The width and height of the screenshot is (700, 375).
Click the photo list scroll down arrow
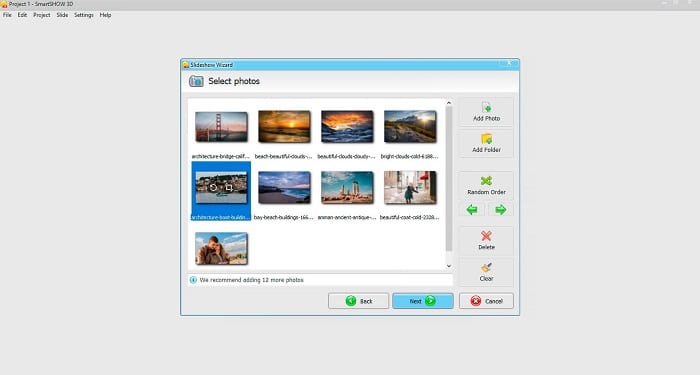tap(449, 266)
